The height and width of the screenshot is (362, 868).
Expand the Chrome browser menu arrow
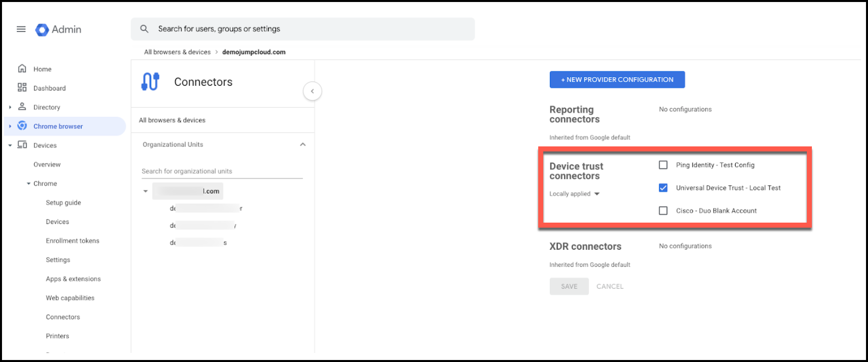(10, 126)
